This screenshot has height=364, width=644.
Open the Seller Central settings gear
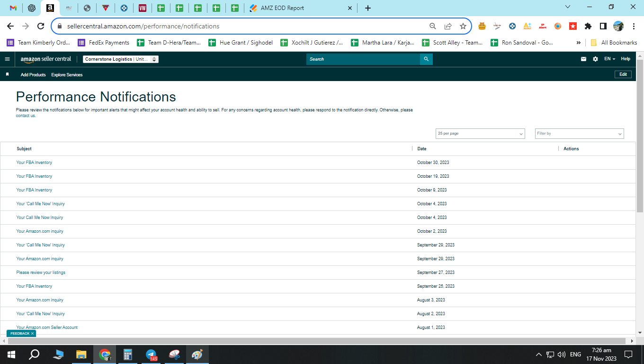[595, 59]
